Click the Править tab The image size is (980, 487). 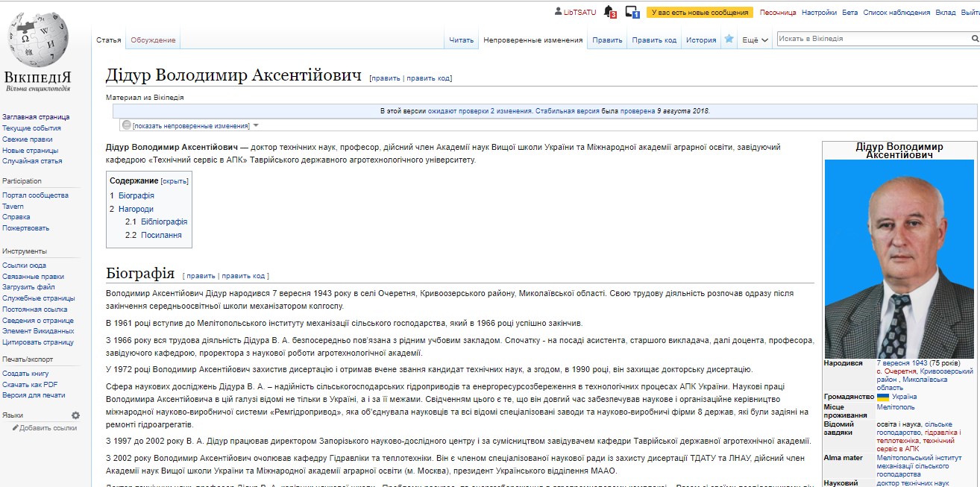click(607, 40)
